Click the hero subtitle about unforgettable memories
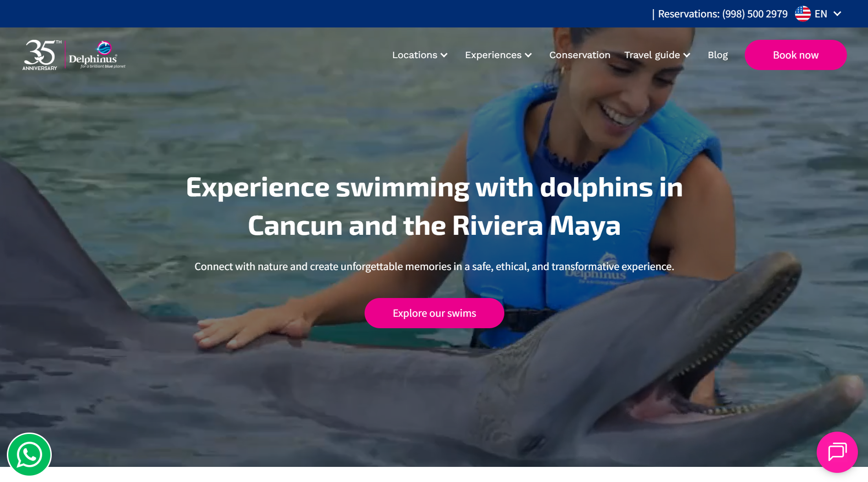868x482 pixels. point(434,266)
